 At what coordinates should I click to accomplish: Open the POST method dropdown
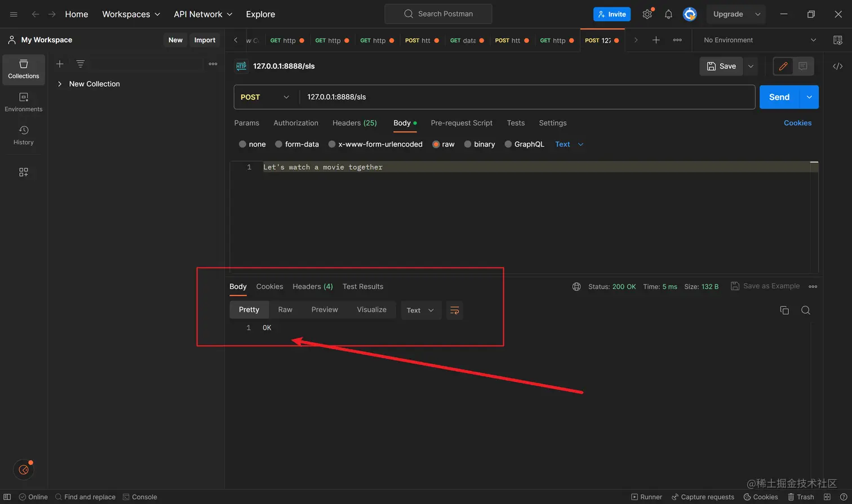click(x=265, y=97)
